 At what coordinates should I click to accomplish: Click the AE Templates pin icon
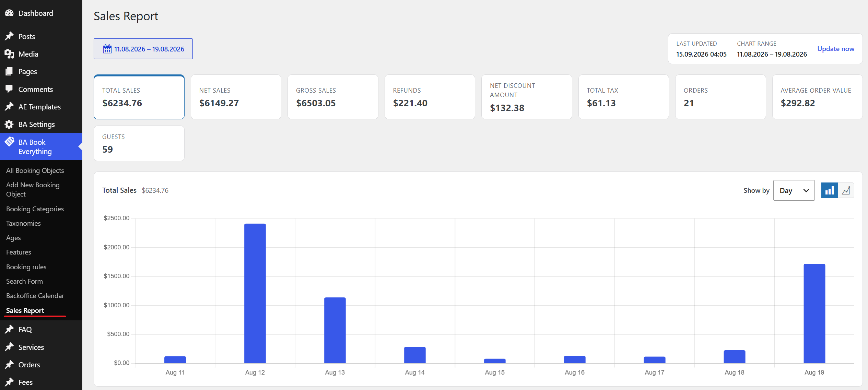(9, 107)
